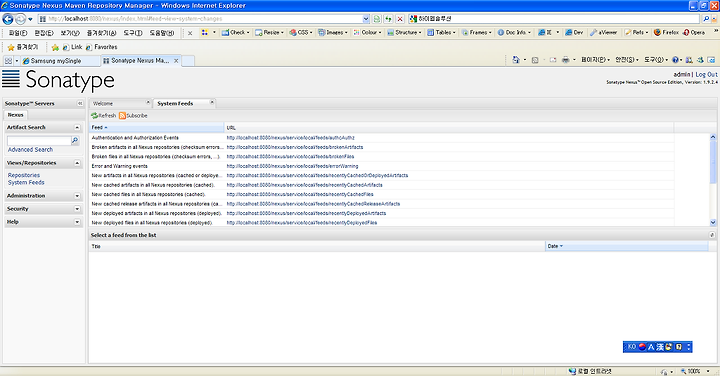Expand the Security section
The width and height of the screenshot is (720, 376).
pos(77,209)
